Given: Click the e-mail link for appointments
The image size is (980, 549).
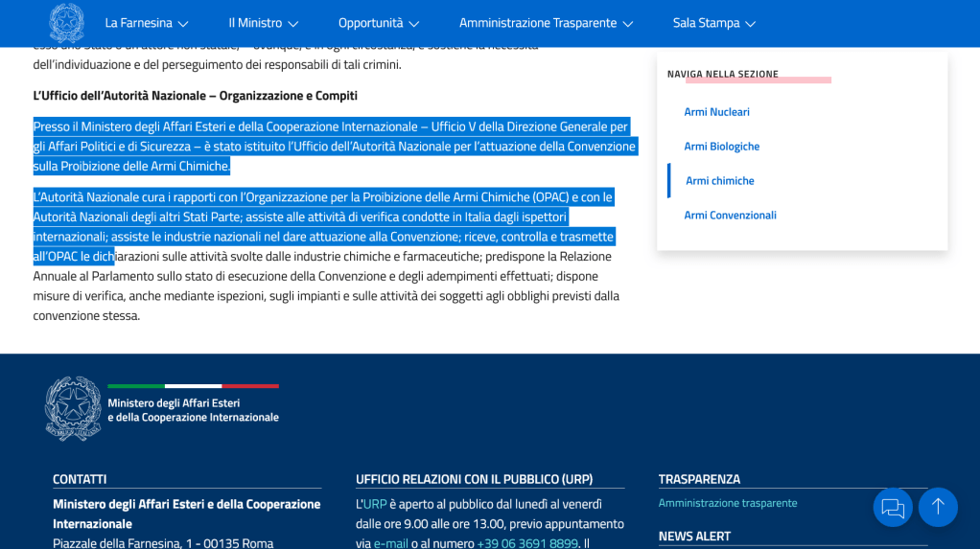Looking at the screenshot, I should [x=390, y=543].
